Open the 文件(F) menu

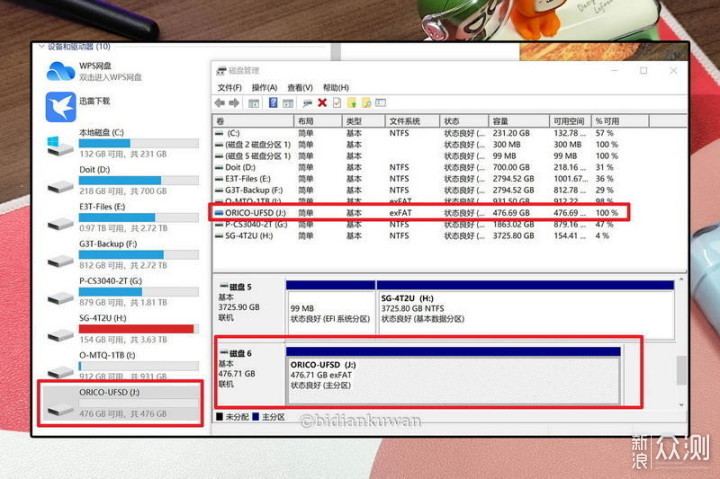pos(229,87)
